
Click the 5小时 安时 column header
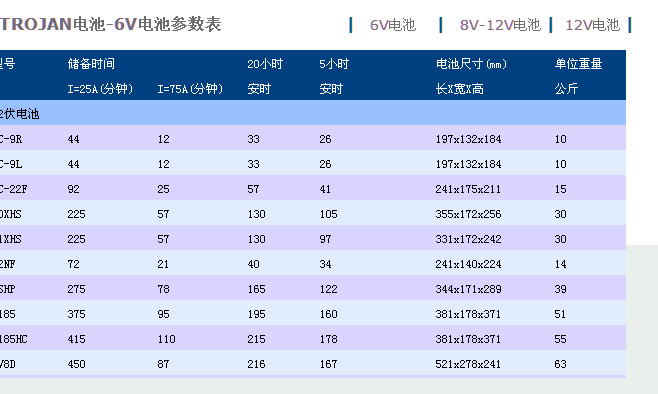(x=334, y=76)
